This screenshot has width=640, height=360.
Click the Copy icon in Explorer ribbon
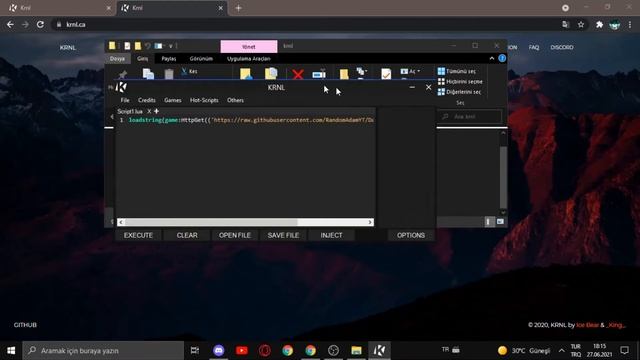[148, 74]
